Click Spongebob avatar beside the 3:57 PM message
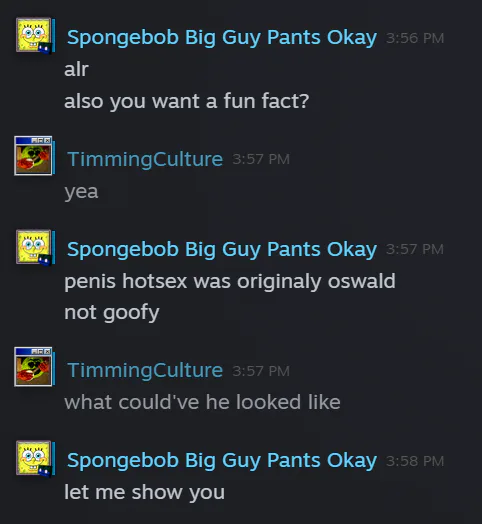The height and width of the screenshot is (524, 482). click(x=33, y=247)
